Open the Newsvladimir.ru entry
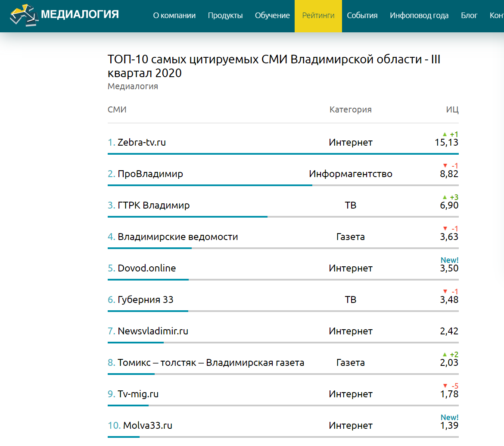Screen dimensions: 504x446 coord(153,331)
